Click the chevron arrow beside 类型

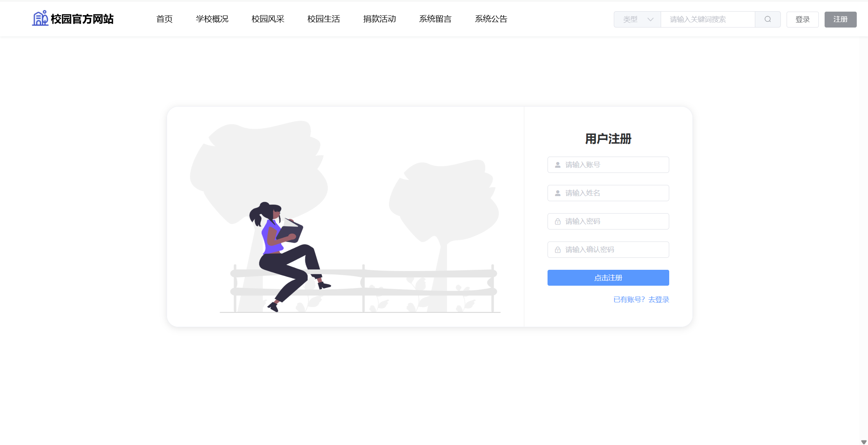pos(650,19)
